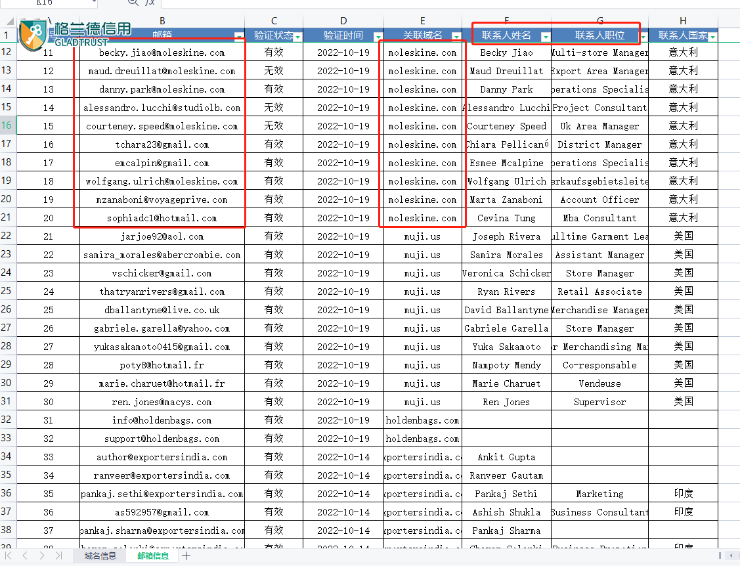This screenshot has width=740, height=566.
Task: Open the 验证时间 filter dropdown
Action: (378, 36)
